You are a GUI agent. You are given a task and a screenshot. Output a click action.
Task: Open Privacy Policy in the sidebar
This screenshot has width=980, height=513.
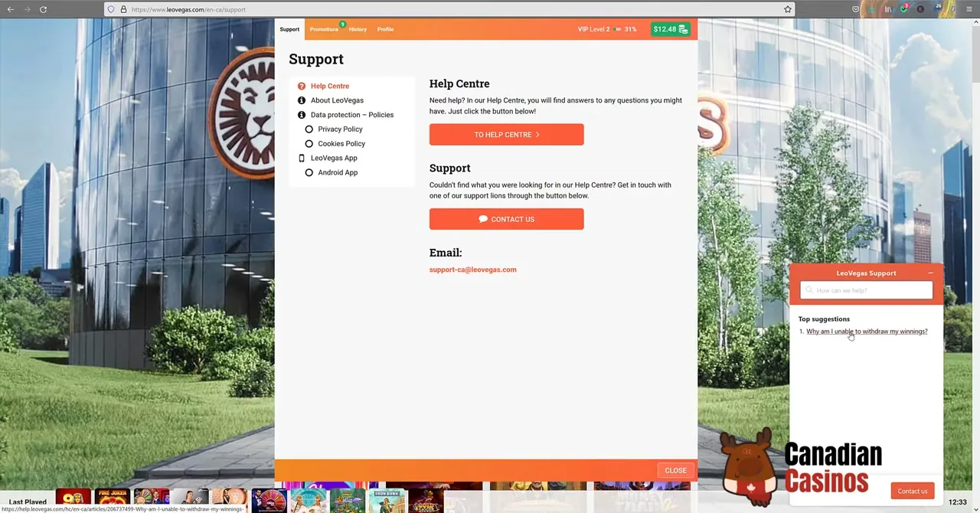point(340,129)
